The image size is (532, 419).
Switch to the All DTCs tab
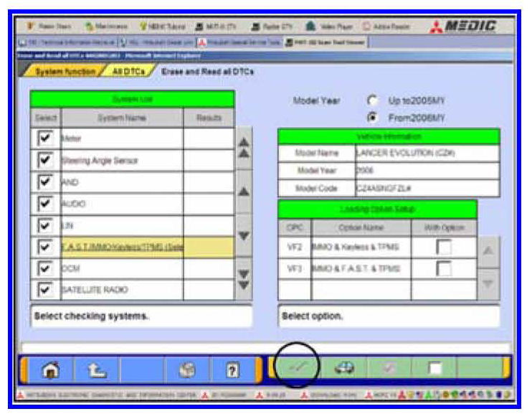[127, 71]
